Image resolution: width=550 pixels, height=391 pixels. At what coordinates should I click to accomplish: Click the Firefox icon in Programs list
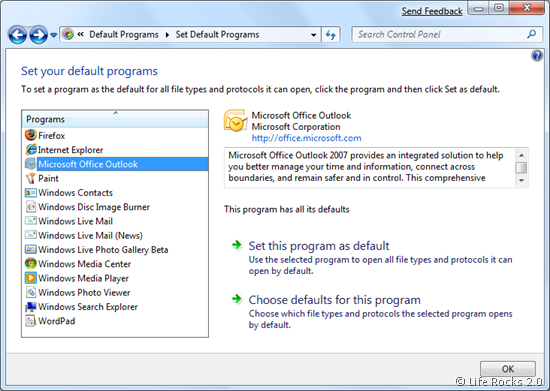(31, 135)
